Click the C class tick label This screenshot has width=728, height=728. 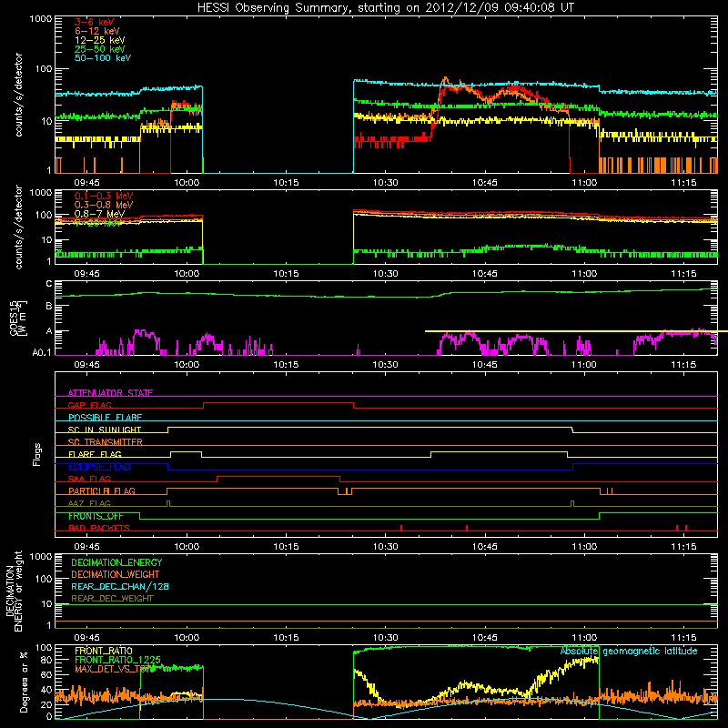[49, 283]
